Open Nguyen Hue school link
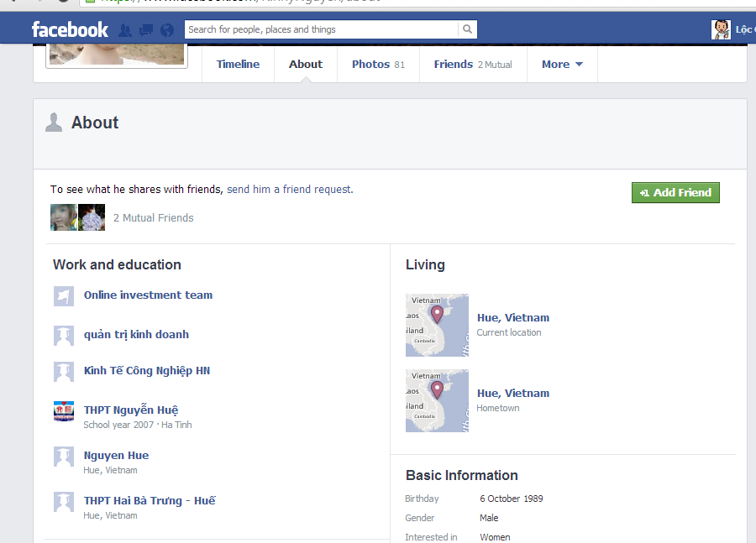Screen dimensions: 756x543 tap(116, 456)
